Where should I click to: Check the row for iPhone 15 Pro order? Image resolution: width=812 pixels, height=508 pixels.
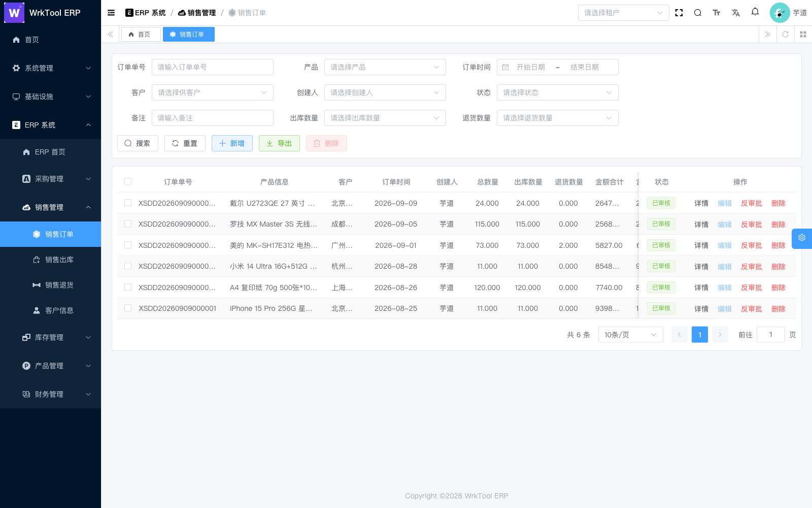coord(128,308)
